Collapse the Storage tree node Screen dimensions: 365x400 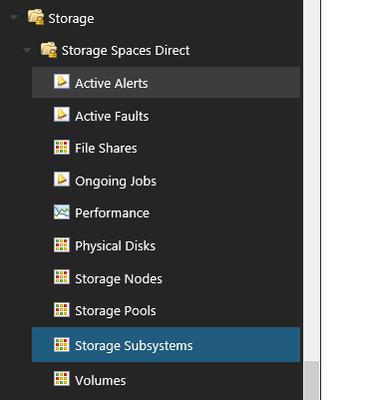[14, 17]
